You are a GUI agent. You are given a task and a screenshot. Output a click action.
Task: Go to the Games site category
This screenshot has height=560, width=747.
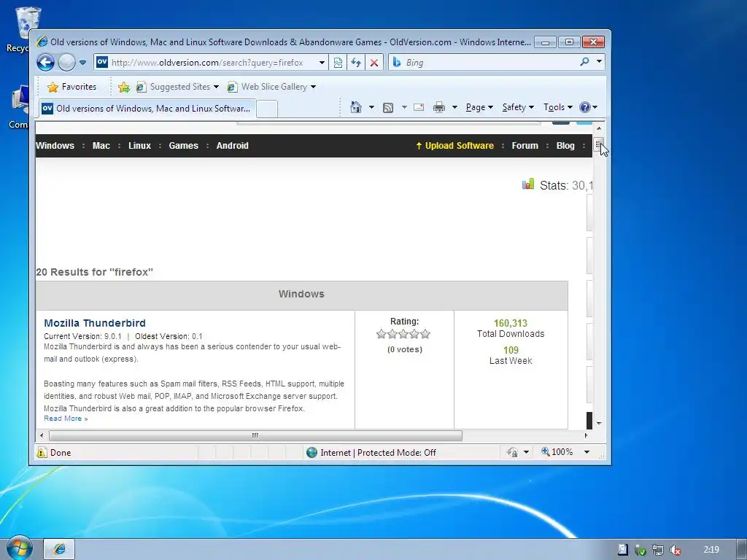click(x=183, y=146)
